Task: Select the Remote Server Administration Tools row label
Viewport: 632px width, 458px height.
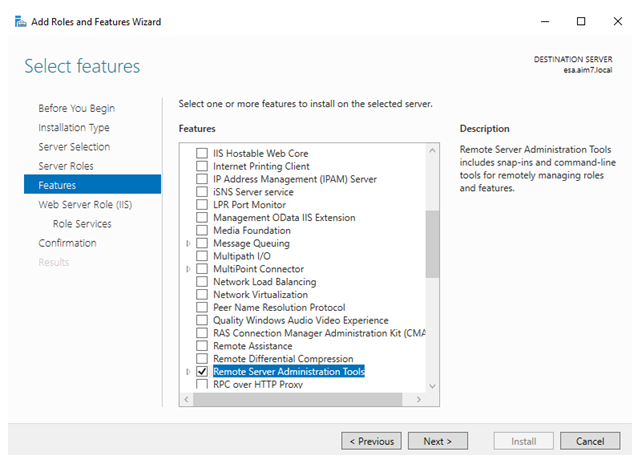Action: [289, 371]
